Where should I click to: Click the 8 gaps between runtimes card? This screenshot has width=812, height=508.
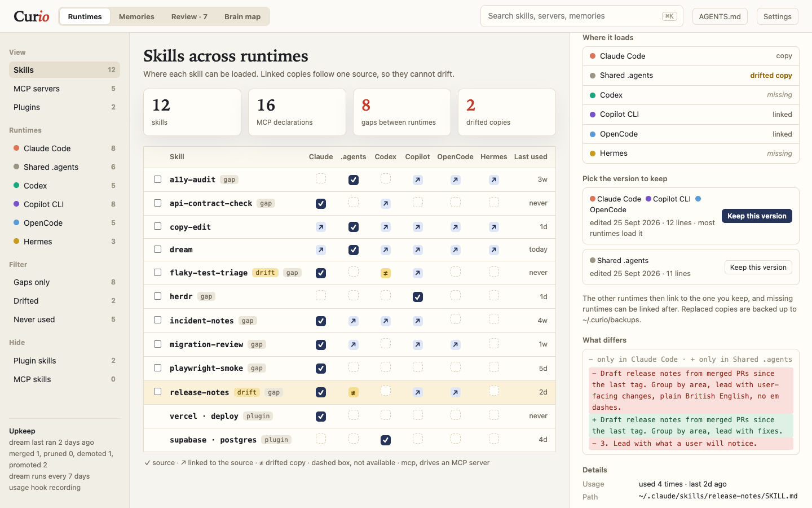tap(402, 112)
